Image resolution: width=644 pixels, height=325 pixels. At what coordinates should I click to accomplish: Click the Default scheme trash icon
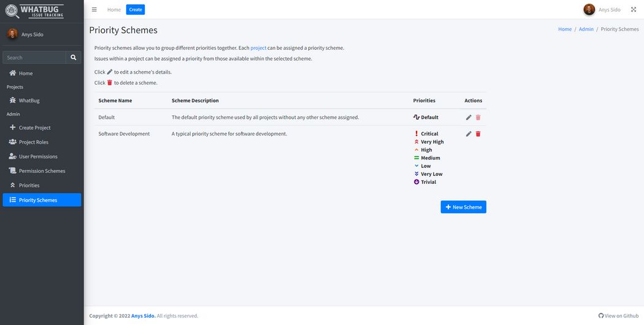pyautogui.click(x=478, y=117)
